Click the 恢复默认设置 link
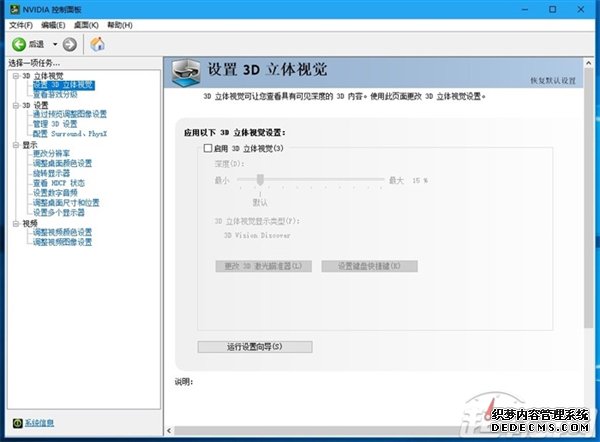Image resolution: width=600 pixels, height=442 pixels. click(553, 80)
